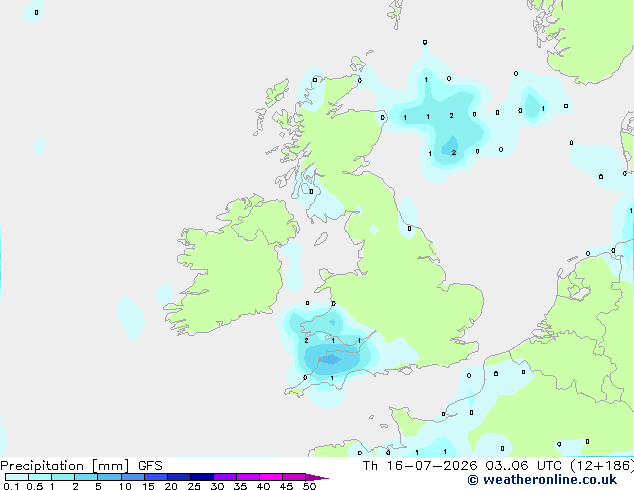Click the '(12+186)' forecast run text

coord(602,466)
